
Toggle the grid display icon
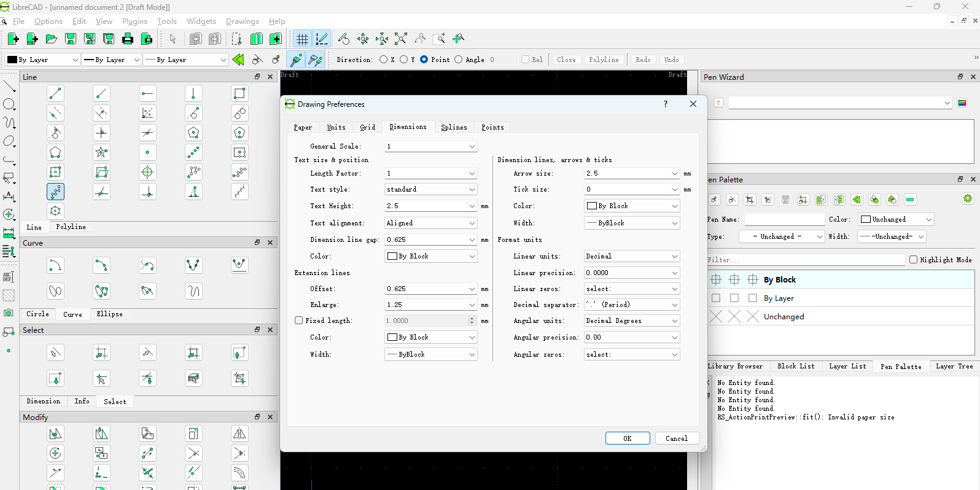point(302,39)
